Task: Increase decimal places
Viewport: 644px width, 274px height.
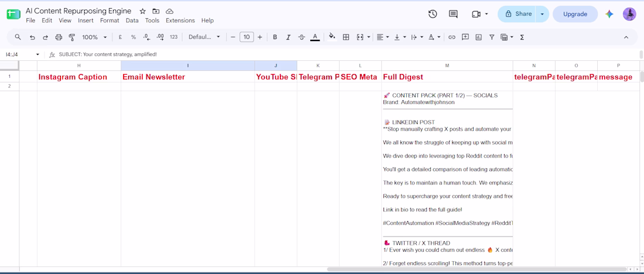Action: pyautogui.click(x=160, y=37)
